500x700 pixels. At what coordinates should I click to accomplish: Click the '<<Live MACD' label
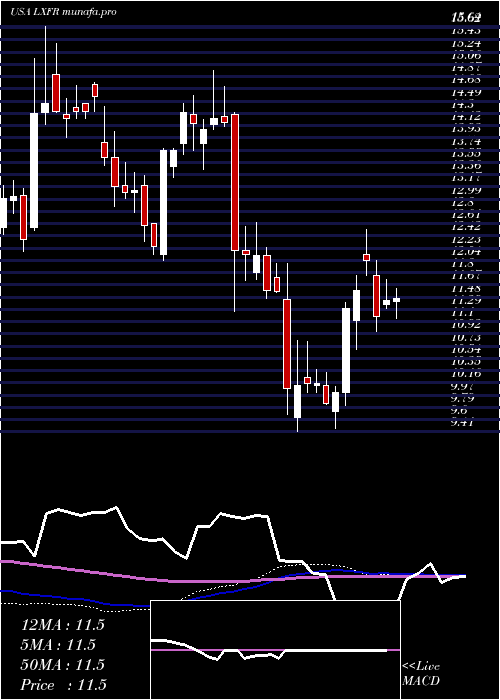click(x=421, y=674)
